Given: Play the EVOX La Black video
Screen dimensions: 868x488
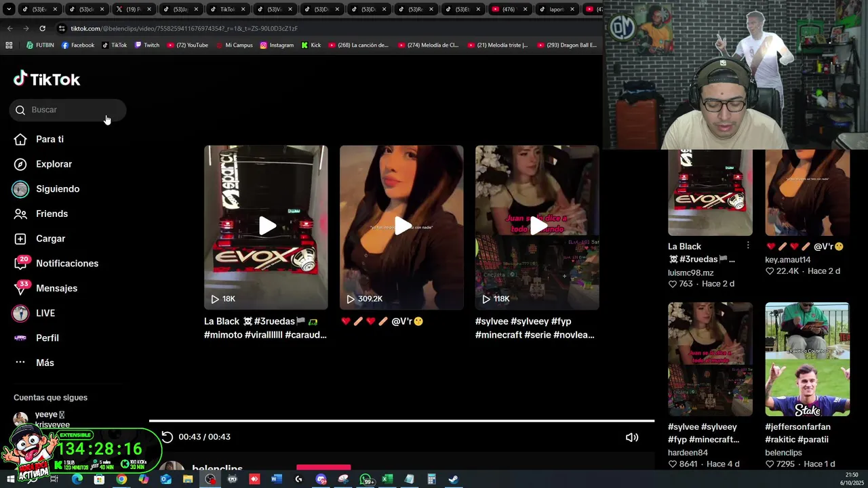Looking at the screenshot, I should coord(266,227).
